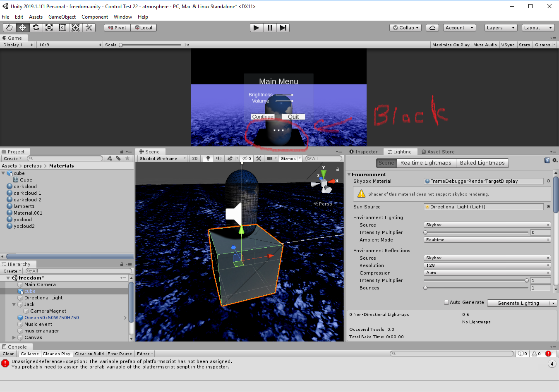Toggle scene audio speaker icon
The height and width of the screenshot is (392, 559).
[x=218, y=158]
